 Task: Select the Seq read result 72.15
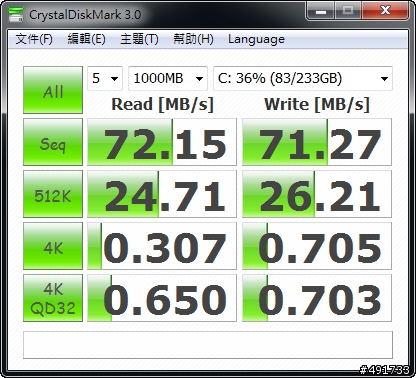click(162, 142)
